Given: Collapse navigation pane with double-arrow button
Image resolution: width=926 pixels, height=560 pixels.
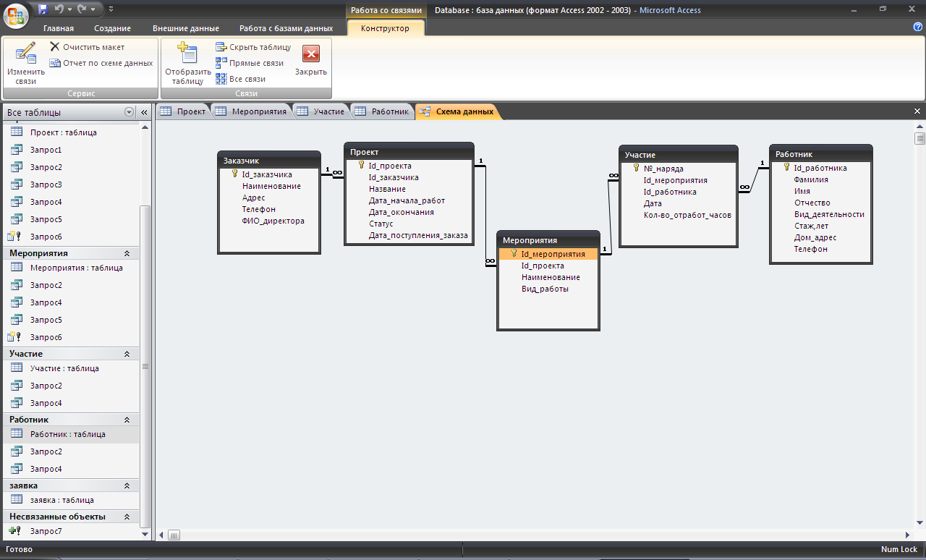Looking at the screenshot, I should (x=144, y=112).
